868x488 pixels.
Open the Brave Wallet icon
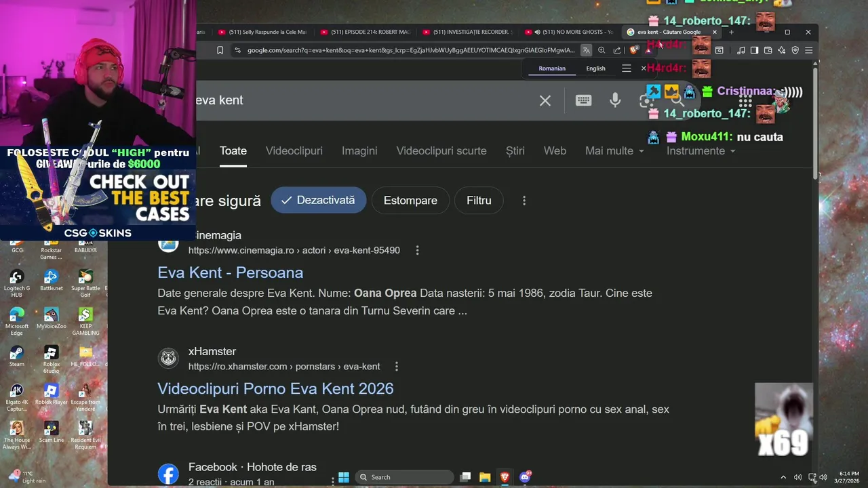[x=768, y=50]
